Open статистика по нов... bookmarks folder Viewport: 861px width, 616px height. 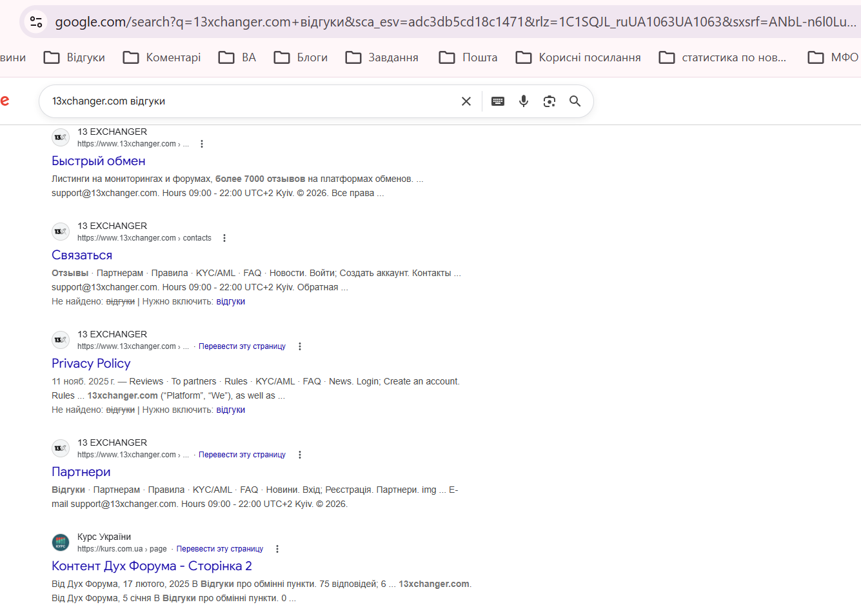[722, 57]
